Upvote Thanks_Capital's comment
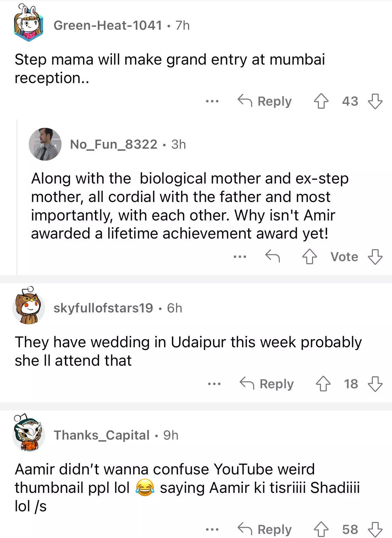 (321, 529)
